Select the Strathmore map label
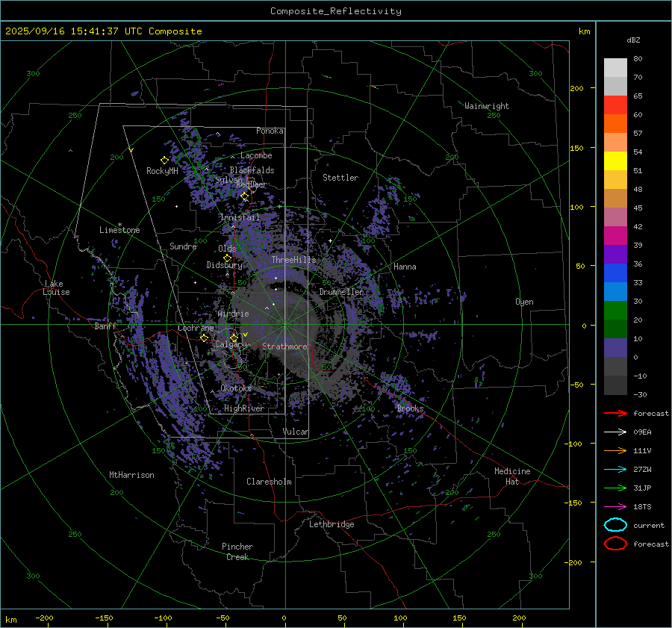 pyautogui.click(x=285, y=346)
